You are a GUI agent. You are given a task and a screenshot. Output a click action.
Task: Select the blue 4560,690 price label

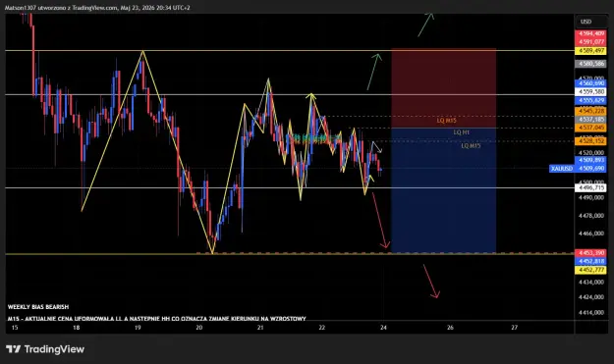590,83
